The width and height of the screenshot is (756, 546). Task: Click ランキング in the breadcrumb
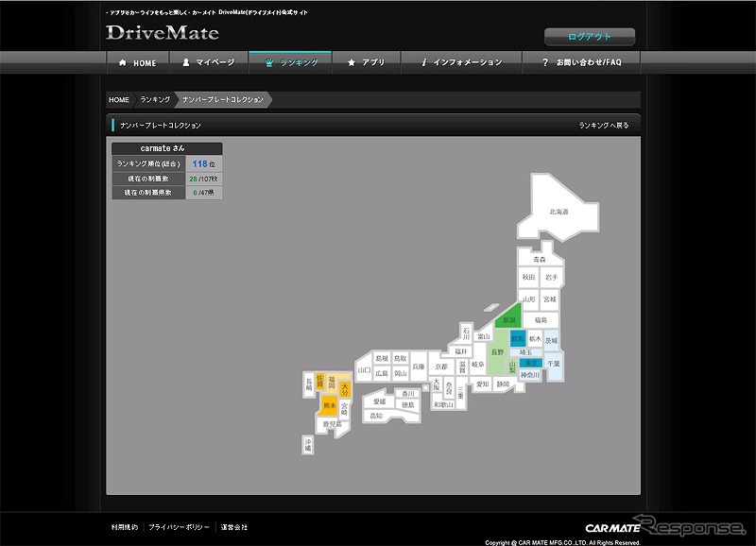point(155,99)
